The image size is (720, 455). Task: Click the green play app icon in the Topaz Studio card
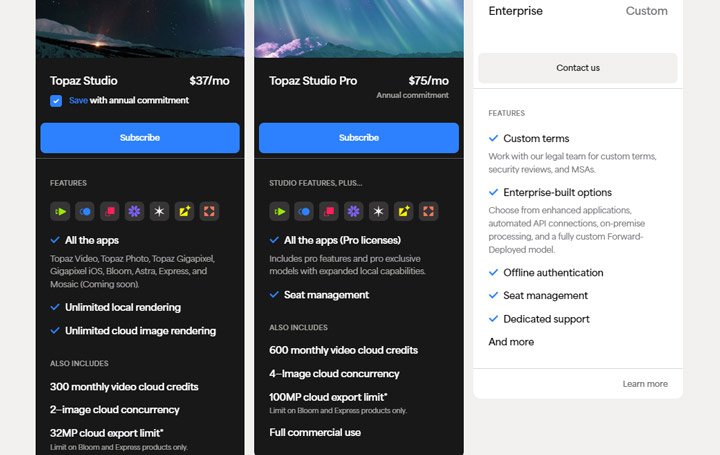click(x=60, y=212)
